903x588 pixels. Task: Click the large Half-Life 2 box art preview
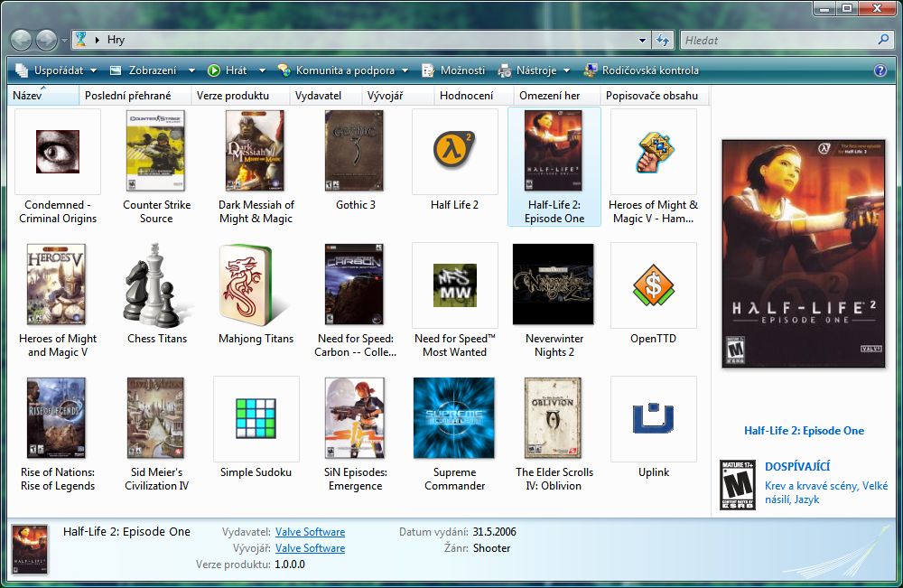[804, 254]
